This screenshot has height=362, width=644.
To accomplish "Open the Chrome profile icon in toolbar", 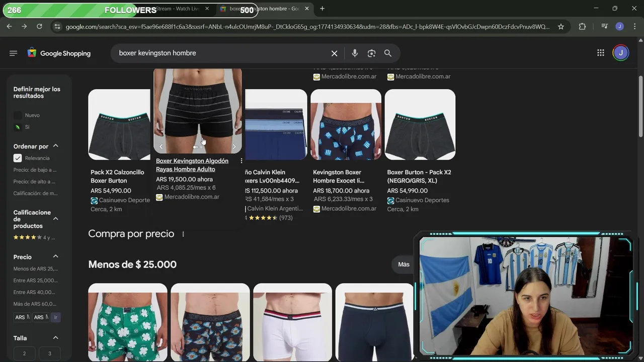I will click(x=619, y=27).
